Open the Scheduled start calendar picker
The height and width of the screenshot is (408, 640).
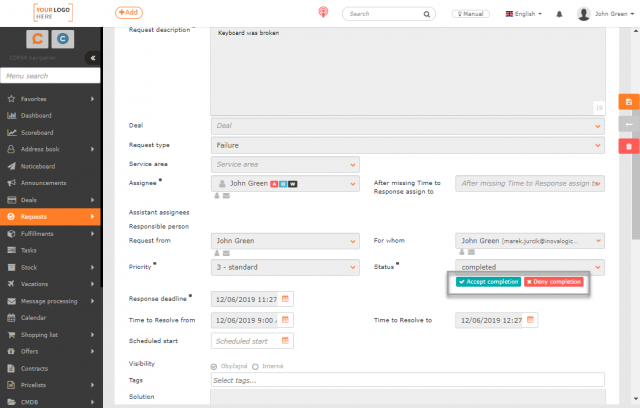pyautogui.click(x=285, y=340)
